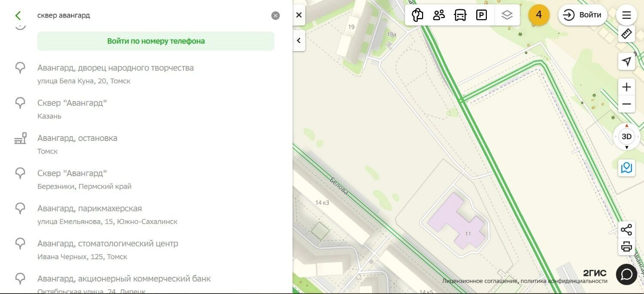Viewport: 644px width, 294px height.
Task: Toggle 3D map view
Action: (626, 137)
